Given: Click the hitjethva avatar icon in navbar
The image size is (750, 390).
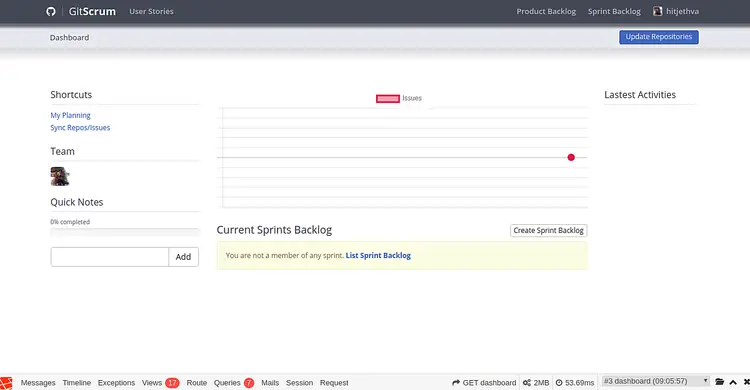Looking at the screenshot, I should [x=658, y=11].
